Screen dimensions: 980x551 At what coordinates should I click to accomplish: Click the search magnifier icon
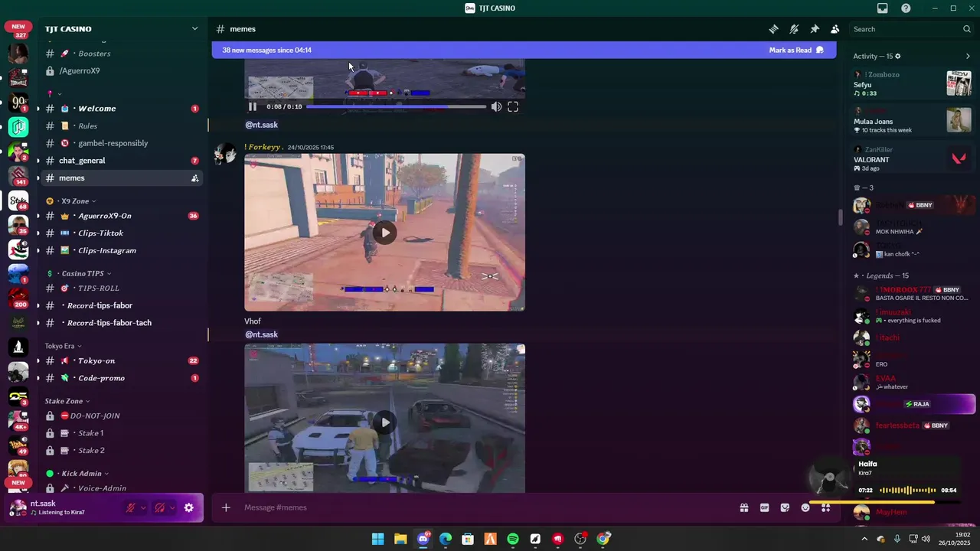[x=967, y=29]
